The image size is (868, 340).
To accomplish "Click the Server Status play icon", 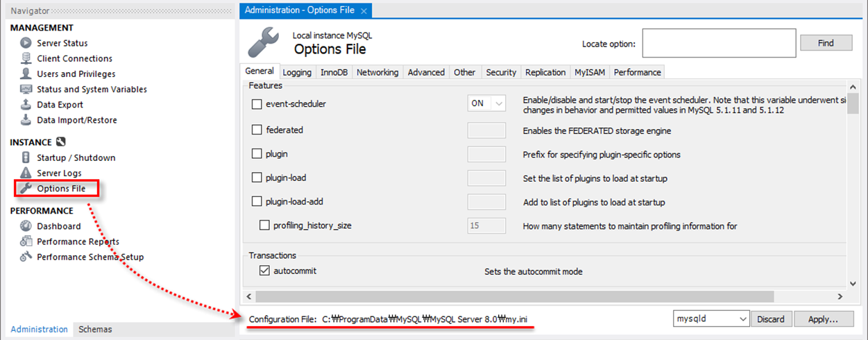I will click(x=26, y=43).
